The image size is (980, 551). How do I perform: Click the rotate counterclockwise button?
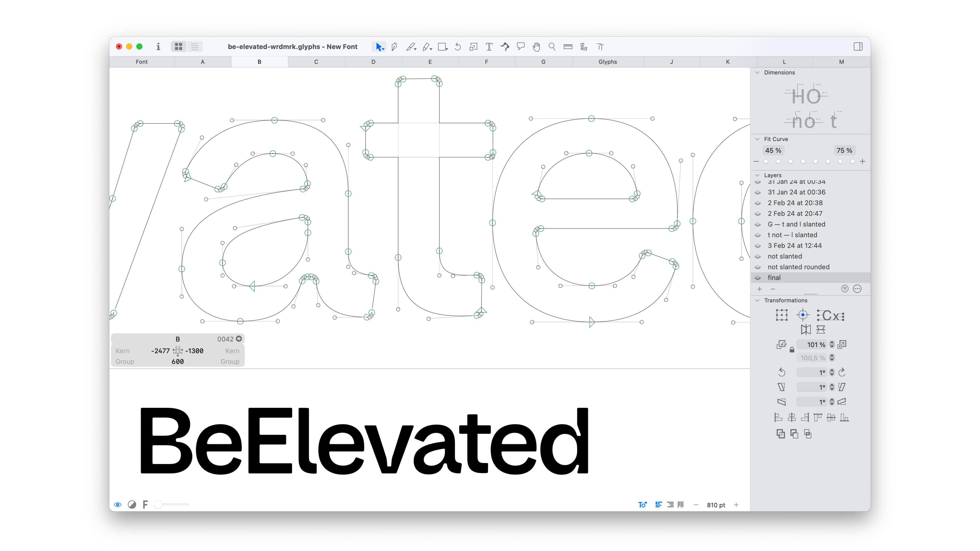pyautogui.click(x=782, y=372)
